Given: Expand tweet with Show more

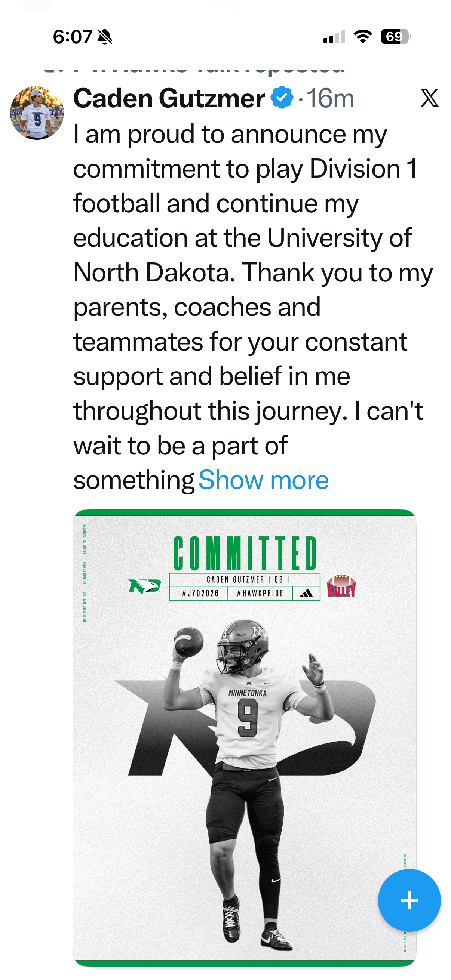Looking at the screenshot, I should [263, 480].
